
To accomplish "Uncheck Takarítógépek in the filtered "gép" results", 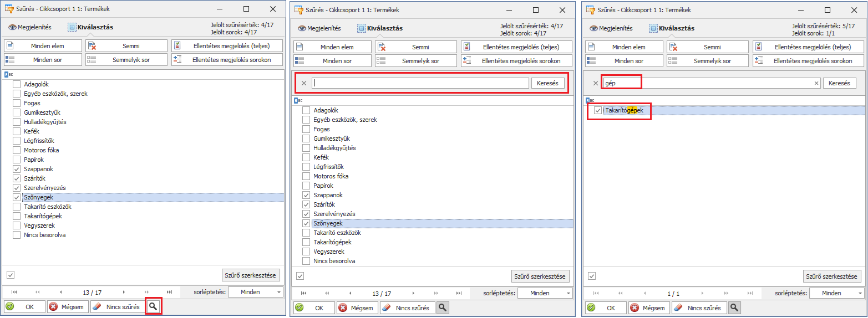I will point(597,111).
